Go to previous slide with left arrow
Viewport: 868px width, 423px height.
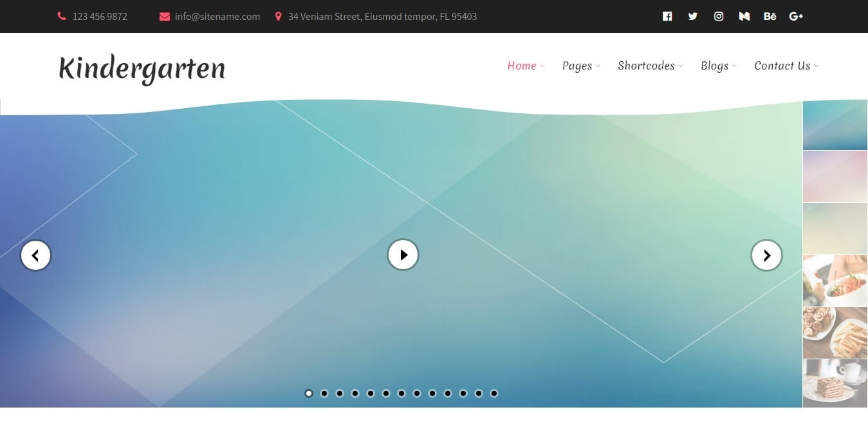point(35,256)
